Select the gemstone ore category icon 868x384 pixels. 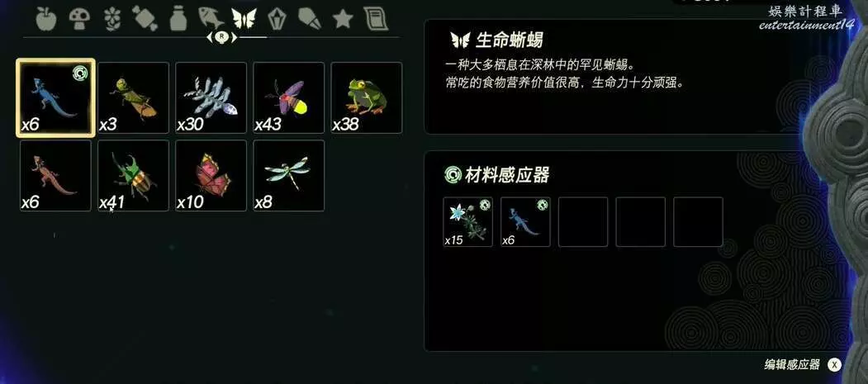point(276,19)
